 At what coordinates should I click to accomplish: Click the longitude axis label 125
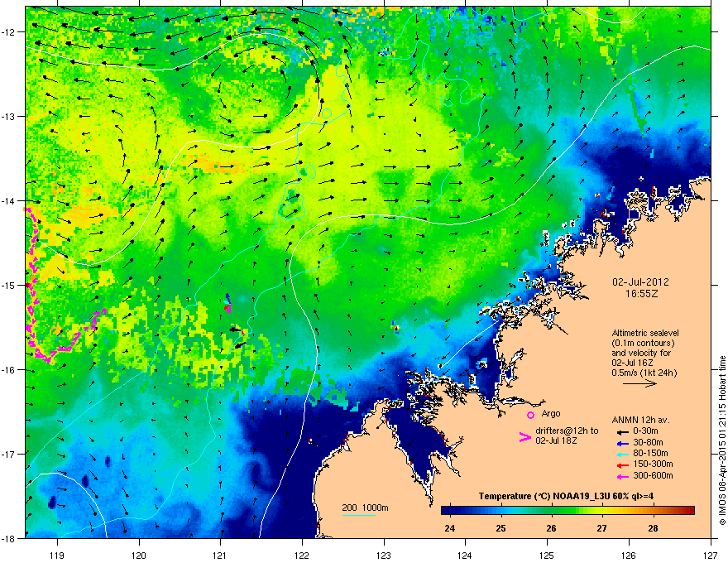pyautogui.click(x=547, y=555)
